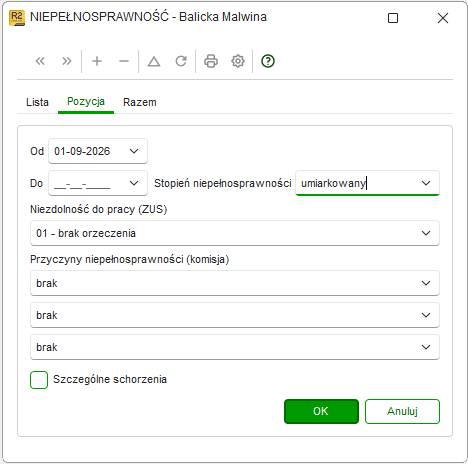This screenshot has width=468, height=464.
Task: Open the Razem tab
Action: pos(140,102)
